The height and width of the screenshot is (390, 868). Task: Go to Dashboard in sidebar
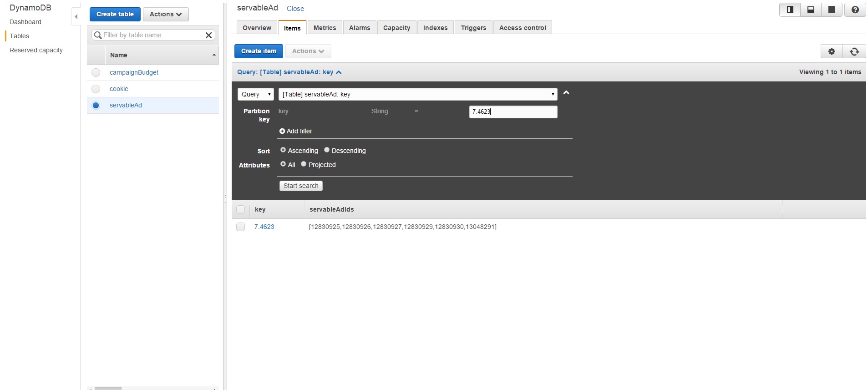tap(25, 22)
